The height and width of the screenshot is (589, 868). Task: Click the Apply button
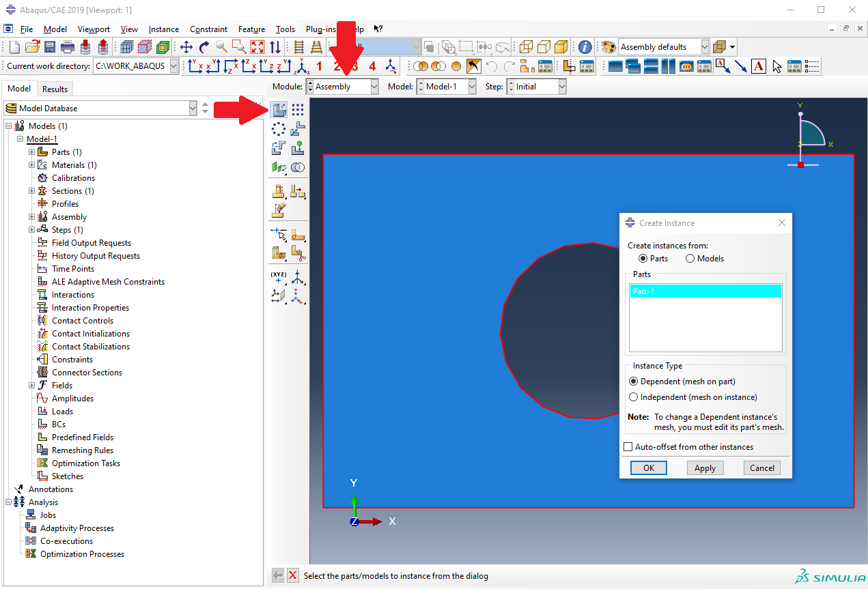tap(705, 468)
